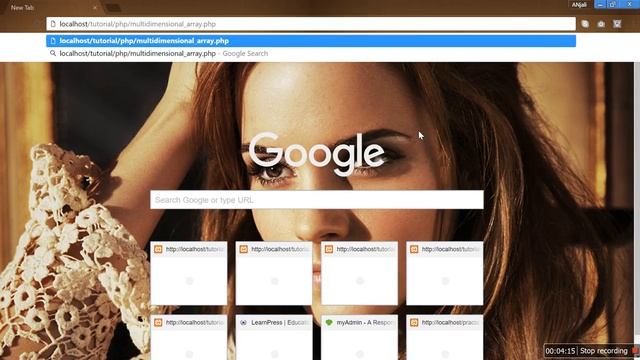
Task: Maximize the browser window
Action: [612, 4]
